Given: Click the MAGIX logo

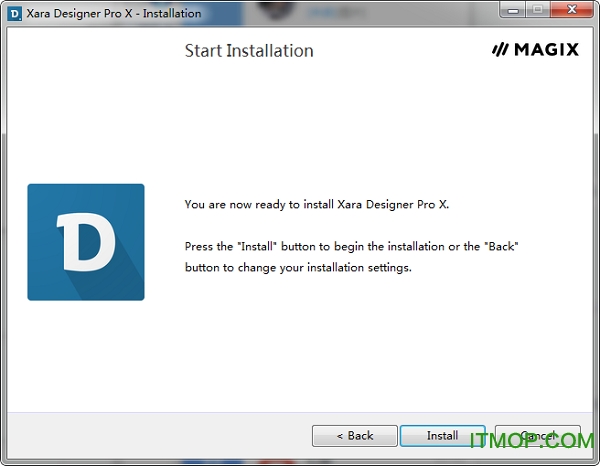Looking at the screenshot, I should (x=535, y=50).
